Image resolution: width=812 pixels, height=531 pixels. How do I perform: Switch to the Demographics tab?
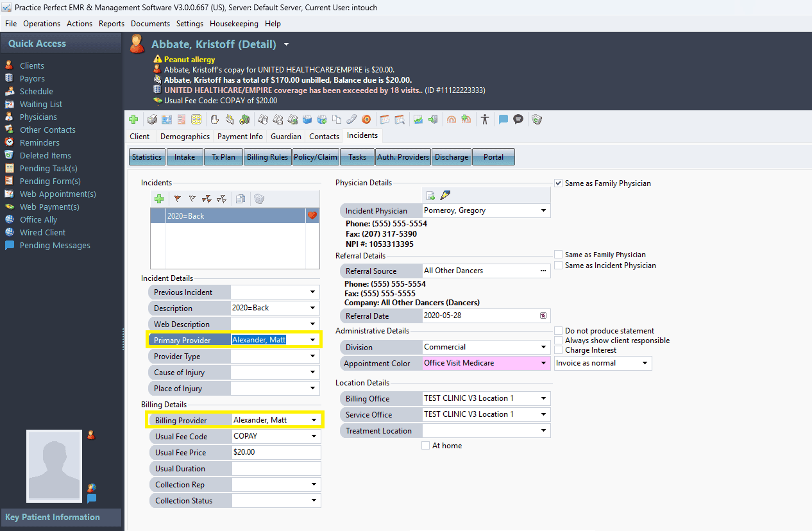(x=185, y=137)
